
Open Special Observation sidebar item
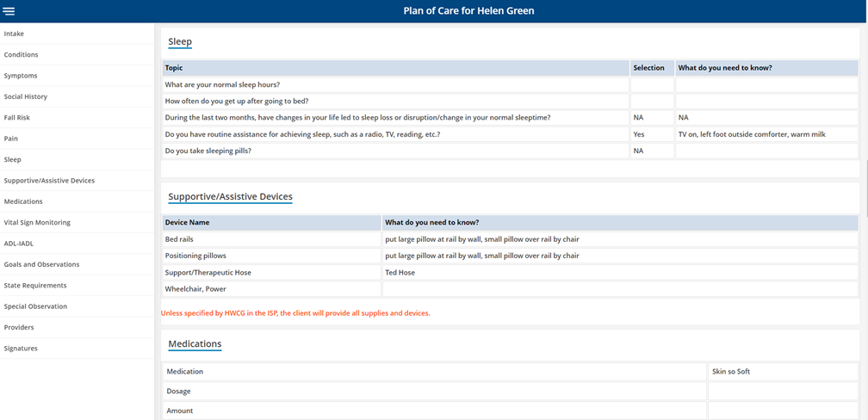coord(35,306)
